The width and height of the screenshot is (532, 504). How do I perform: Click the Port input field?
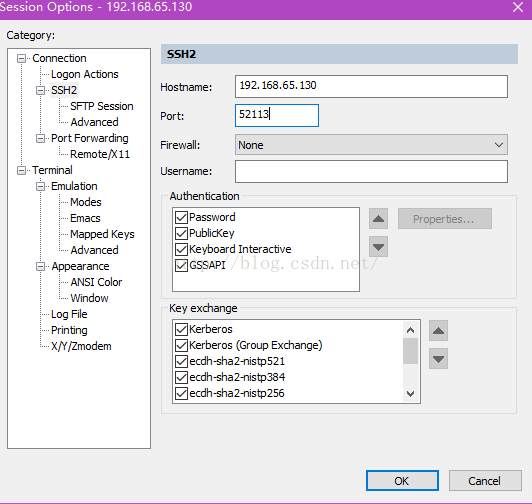(x=277, y=116)
